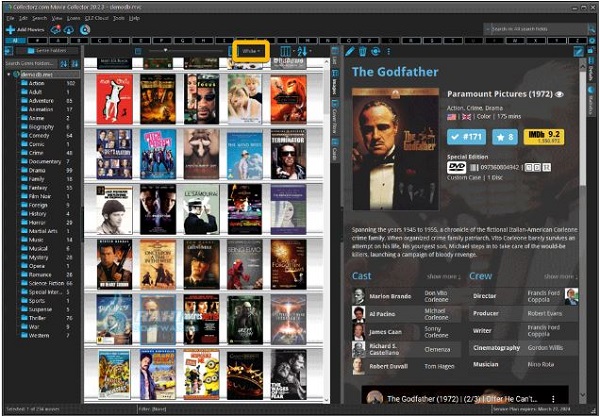This screenshot has height=416, width=600.
Task: Click Marlon Brando's cast photo
Action: coord(359,296)
